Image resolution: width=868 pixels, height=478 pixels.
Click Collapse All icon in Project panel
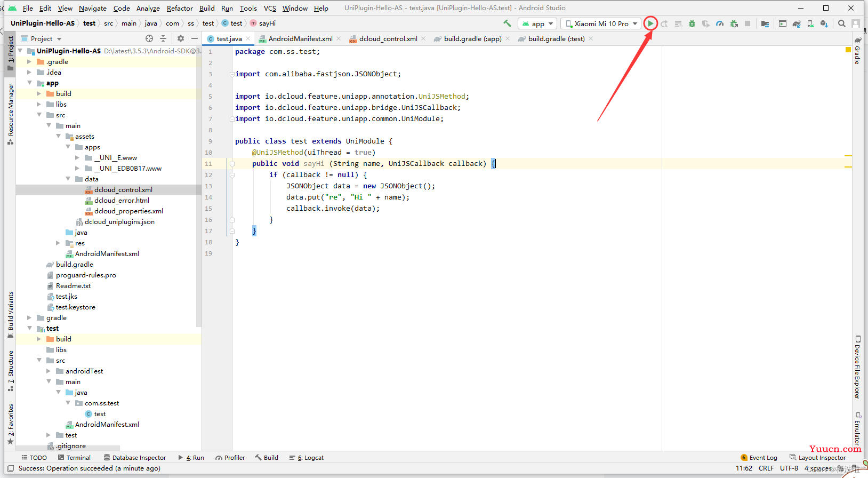pyautogui.click(x=163, y=38)
